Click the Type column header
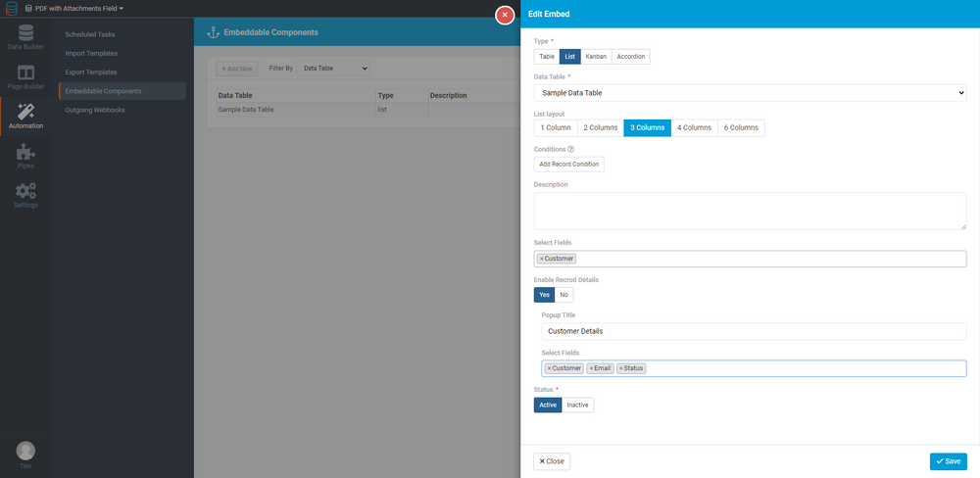This screenshot has height=478, width=980. coord(402,96)
